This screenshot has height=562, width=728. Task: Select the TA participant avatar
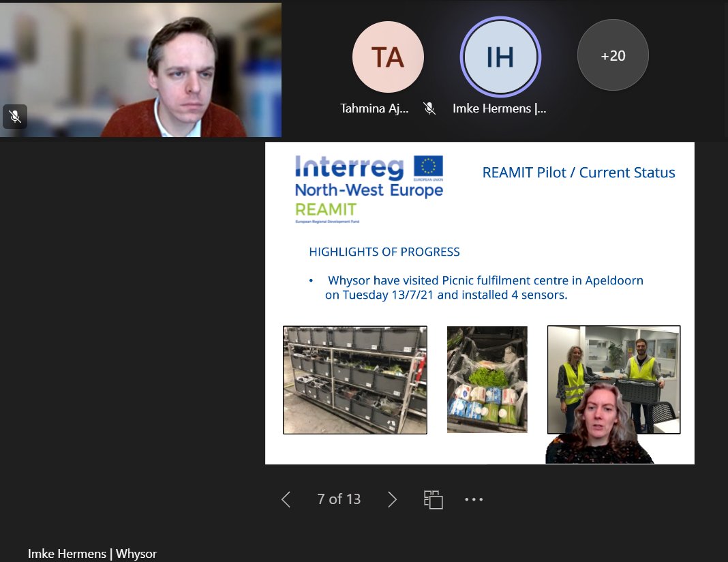(388, 57)
